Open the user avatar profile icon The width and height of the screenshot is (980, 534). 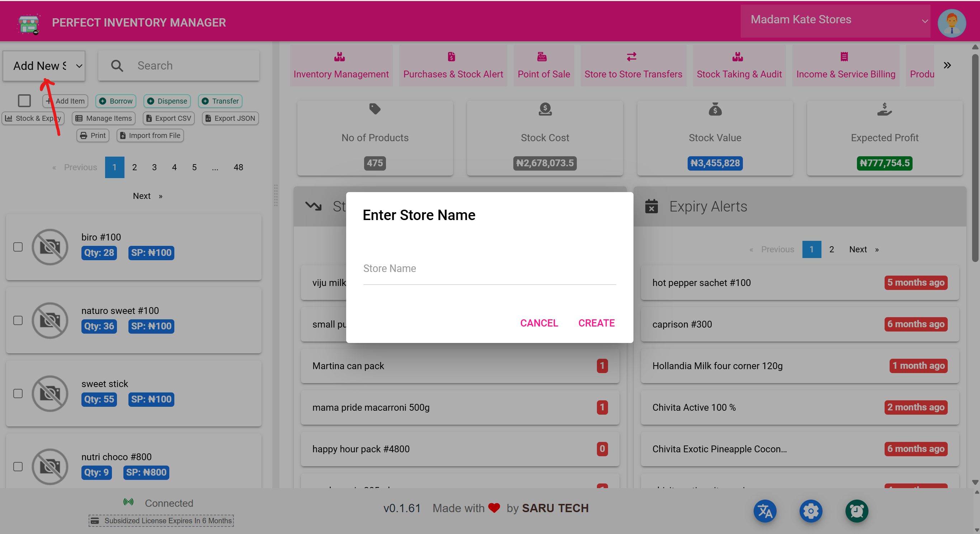[951, 23]
